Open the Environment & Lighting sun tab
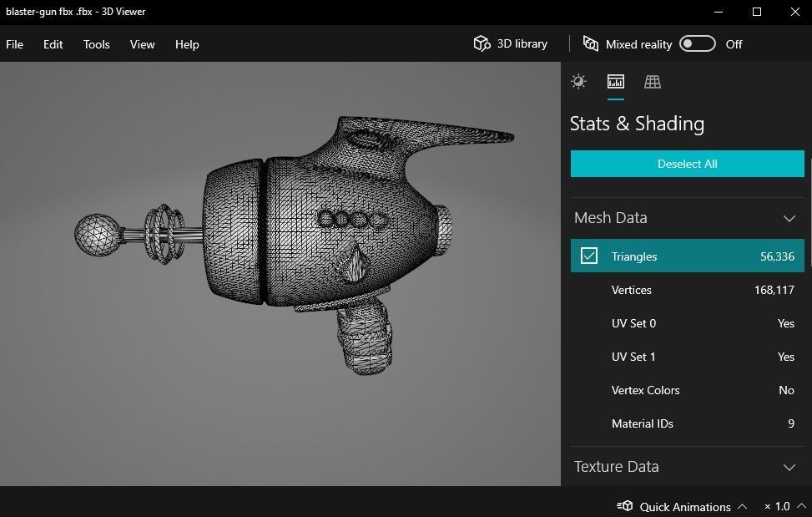This screenshot has height=517, width=812. (x=578, y=81)
